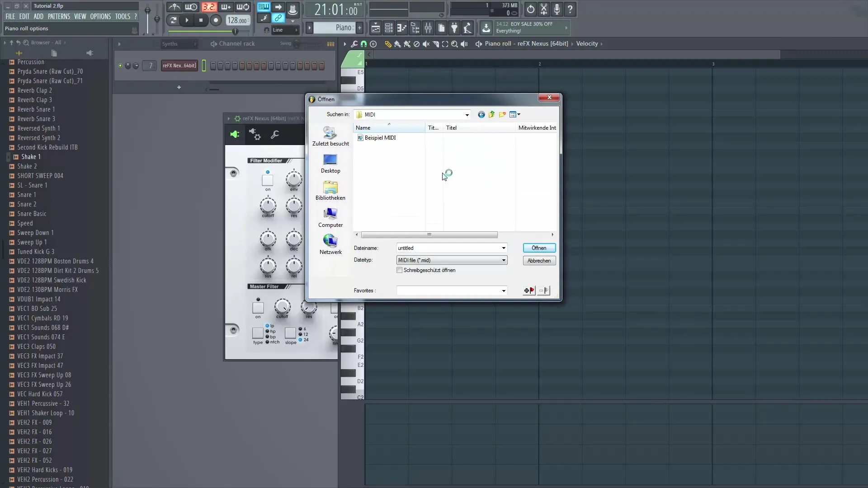Viewport: 868px width, 488px height.
Task: Open the Mixer from the main toolbar
Action: point(428,28)
